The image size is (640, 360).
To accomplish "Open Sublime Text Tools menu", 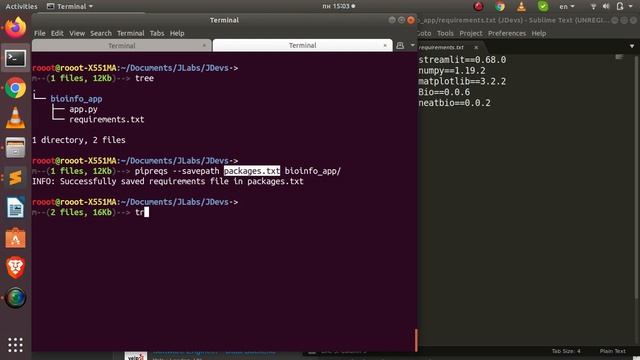I will [445, 33].
